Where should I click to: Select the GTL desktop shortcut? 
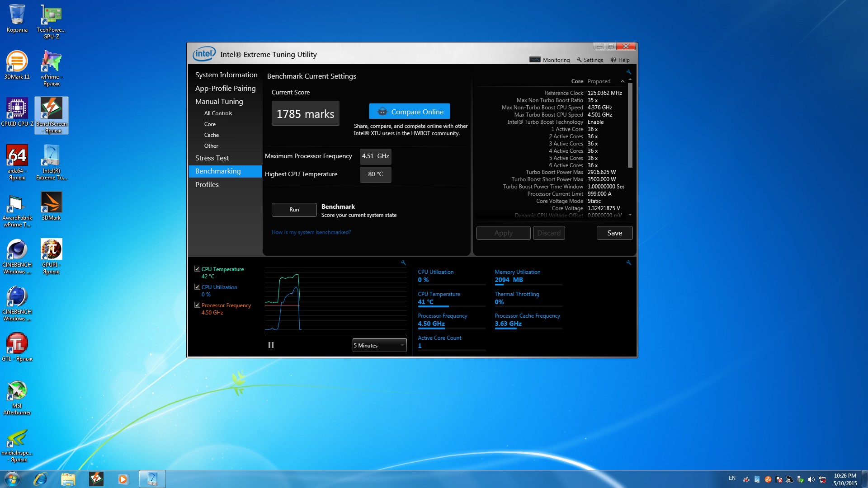tap(17, 347)
